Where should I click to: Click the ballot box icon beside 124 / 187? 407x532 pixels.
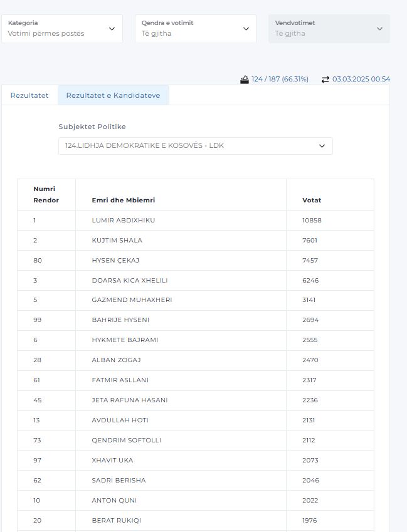coord(245,80)
